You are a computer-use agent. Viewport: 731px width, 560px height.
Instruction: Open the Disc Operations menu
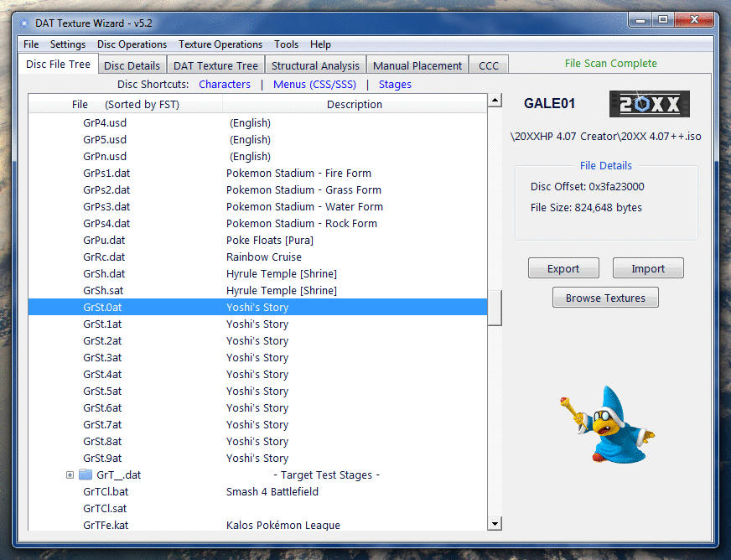132,44
